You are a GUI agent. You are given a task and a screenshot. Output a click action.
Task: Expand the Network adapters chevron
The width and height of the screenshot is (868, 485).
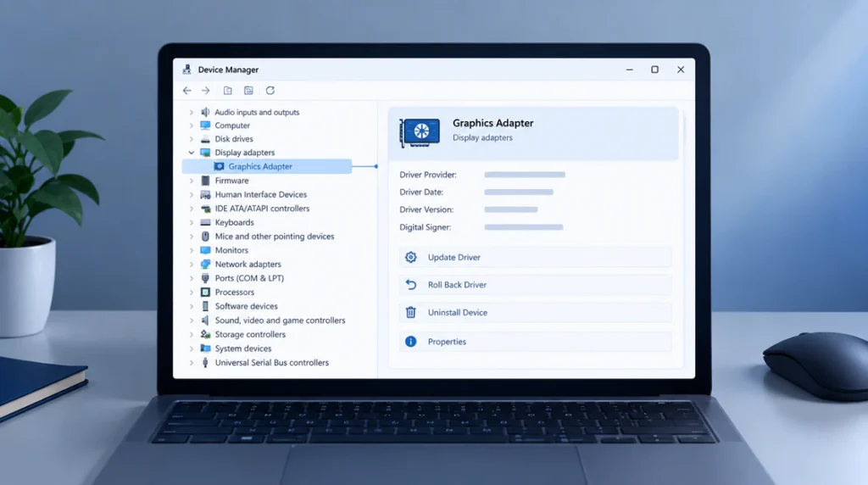192,264
